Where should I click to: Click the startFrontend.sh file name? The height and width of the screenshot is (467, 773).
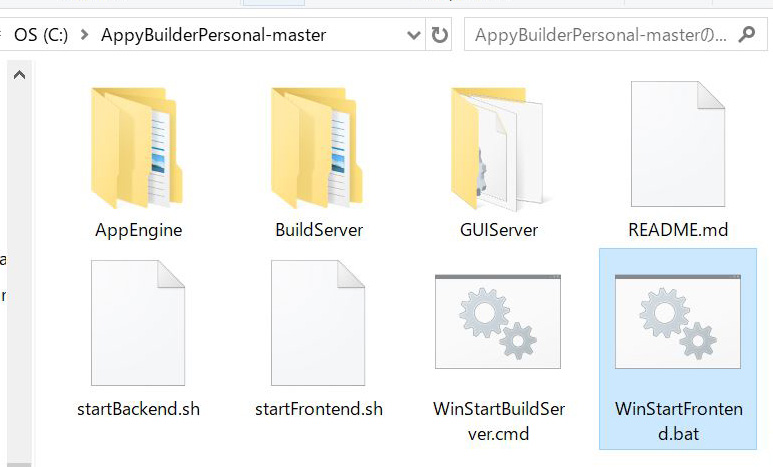click(x=319, y=409)
